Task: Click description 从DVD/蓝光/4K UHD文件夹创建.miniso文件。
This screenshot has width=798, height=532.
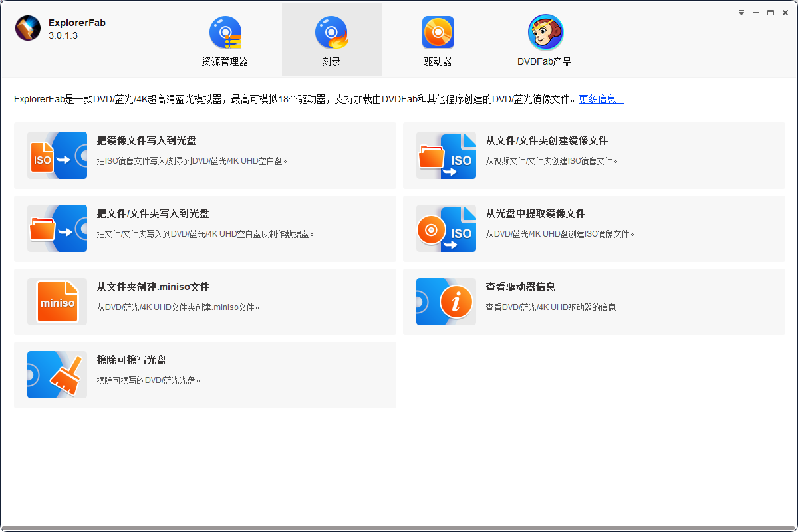Action: [x=178, y=307]
